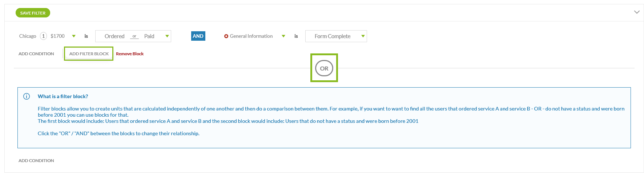This screenshot has width=644, height=173.
Task: Open the green arrow dropdown next to $1700
Action: tap(74, 36)
